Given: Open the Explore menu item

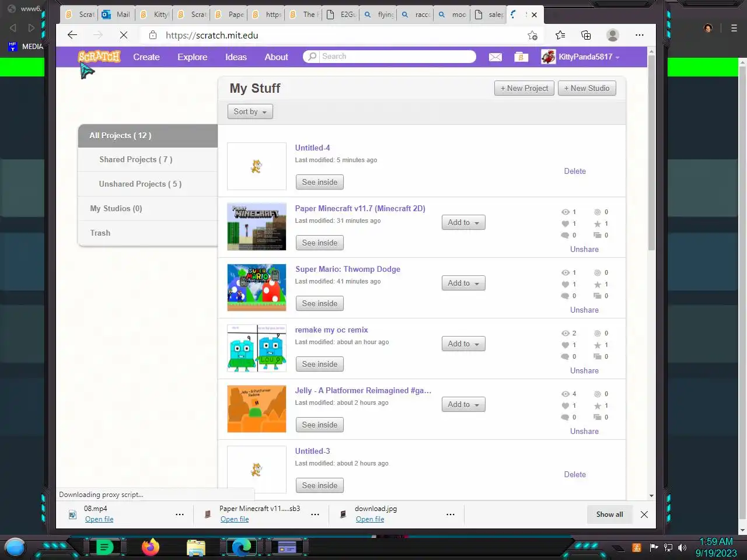Looking at the screenshot, I should tap(193, 57).
